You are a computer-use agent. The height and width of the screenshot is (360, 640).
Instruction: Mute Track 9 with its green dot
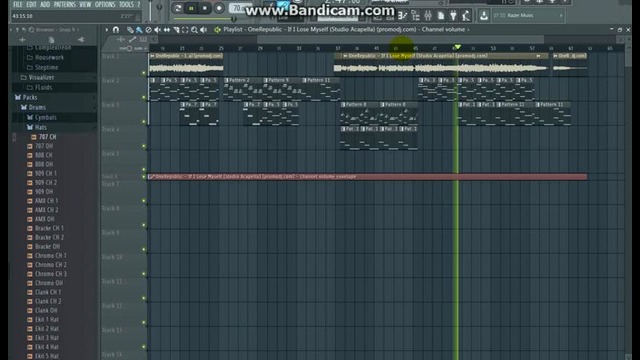[x=144, y=249]
